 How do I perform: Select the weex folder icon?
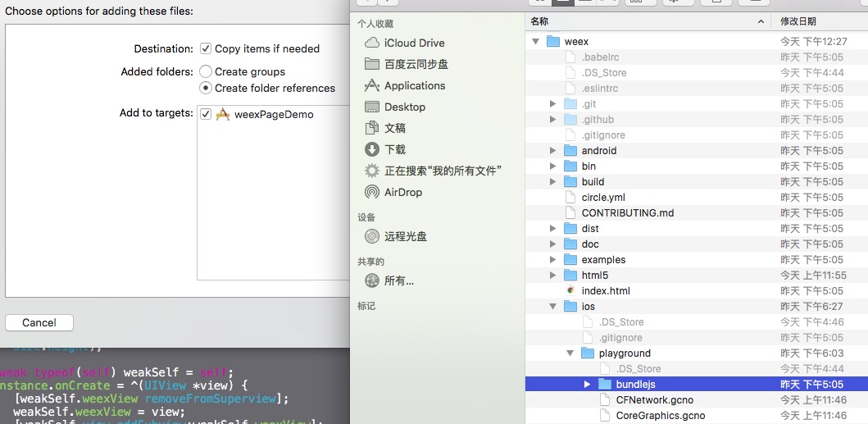point(553,42)
